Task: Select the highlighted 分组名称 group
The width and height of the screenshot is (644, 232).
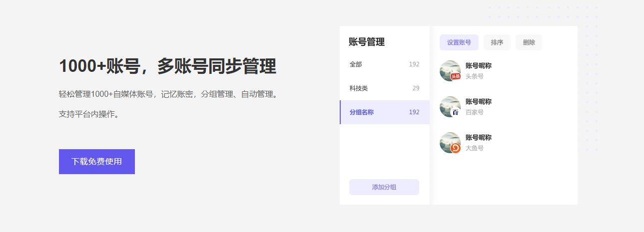Action: 385,112
